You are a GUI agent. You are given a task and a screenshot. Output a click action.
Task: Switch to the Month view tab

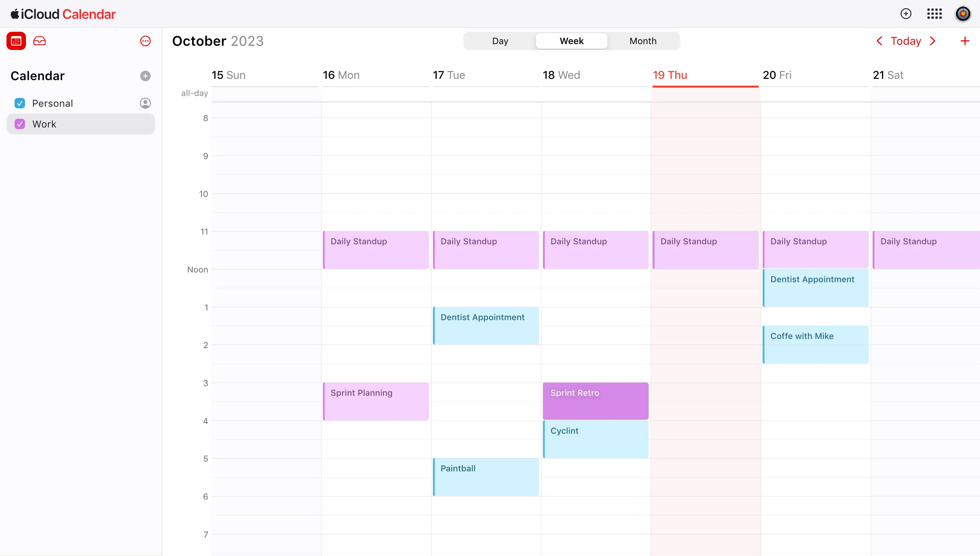(642, 41)
